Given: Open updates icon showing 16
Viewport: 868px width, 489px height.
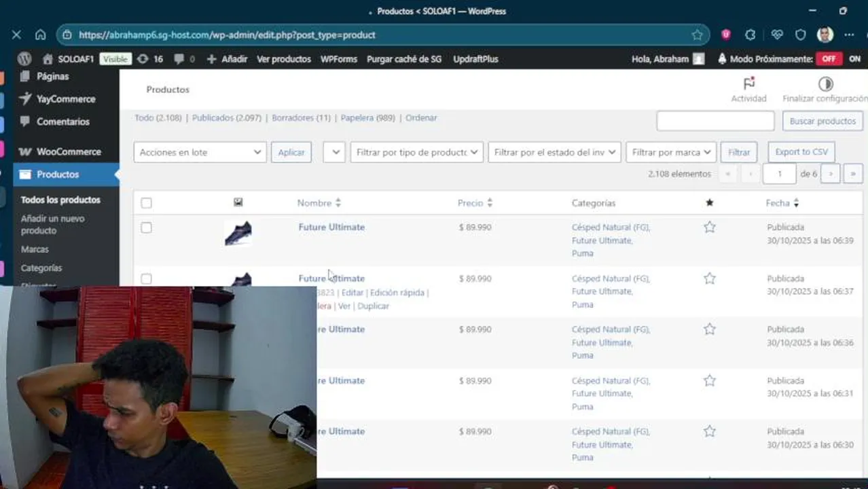Looking at the screenshot, I should click(150, 59).
